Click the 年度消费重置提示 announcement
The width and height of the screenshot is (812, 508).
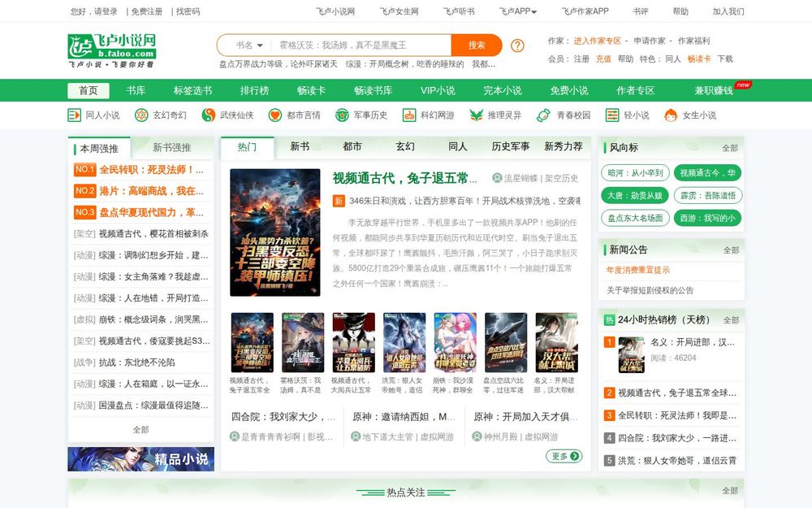(638, 270)
